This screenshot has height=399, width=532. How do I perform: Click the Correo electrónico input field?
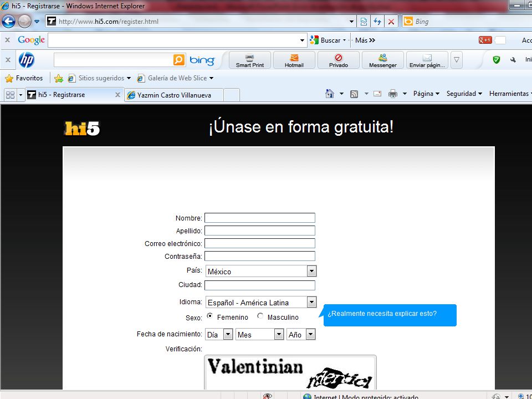coord(259,243)
